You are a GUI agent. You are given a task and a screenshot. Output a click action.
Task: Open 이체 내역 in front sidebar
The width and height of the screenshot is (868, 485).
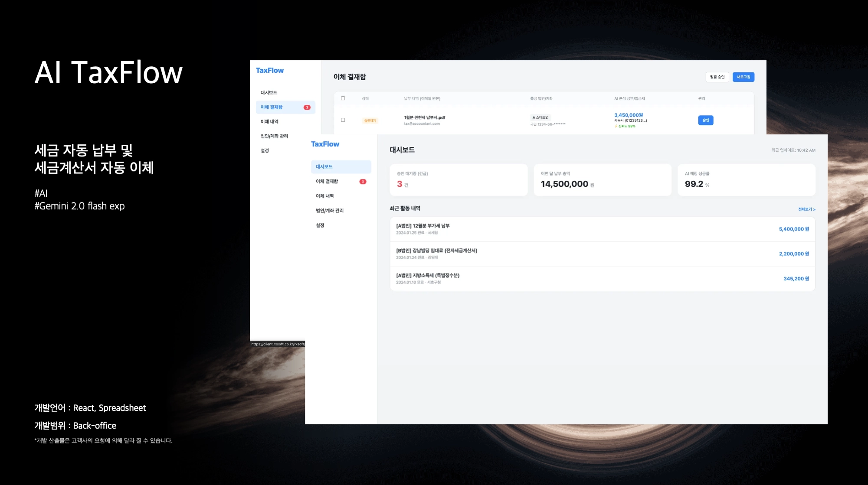coord(325,196)
